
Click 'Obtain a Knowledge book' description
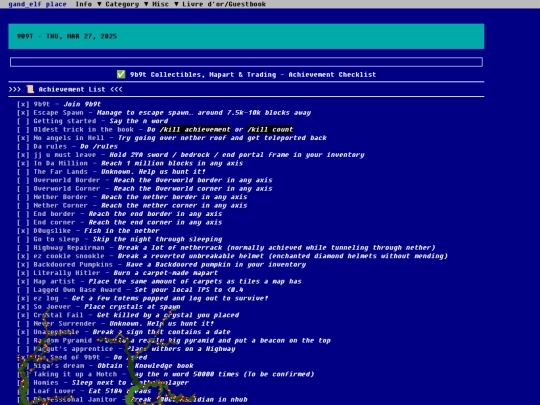pyautogui.click(x=145, y=366)
